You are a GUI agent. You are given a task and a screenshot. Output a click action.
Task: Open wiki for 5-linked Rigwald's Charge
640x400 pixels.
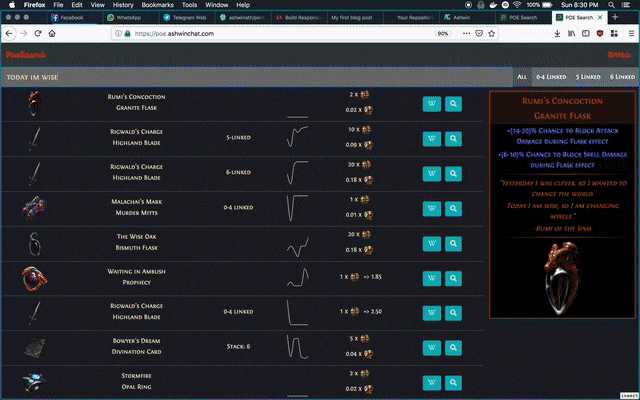pyautogui.click(x=432, y=139)
